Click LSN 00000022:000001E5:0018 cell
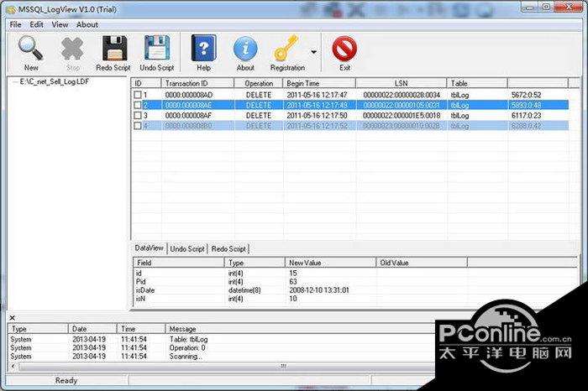This screenshot has height=391, width=588. click(x=402, y=115)
